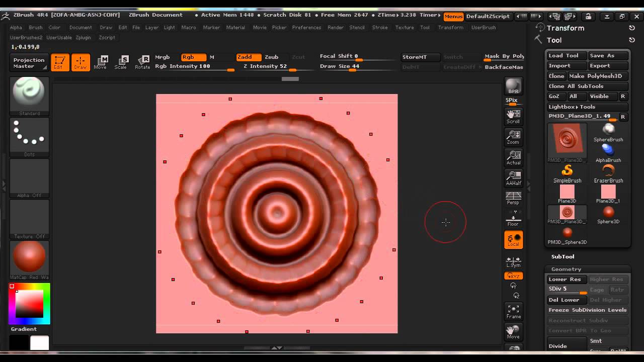Toggle Draw mode
Screen dimensions: 644x362
pyautogui.click(x=80, y=62)
